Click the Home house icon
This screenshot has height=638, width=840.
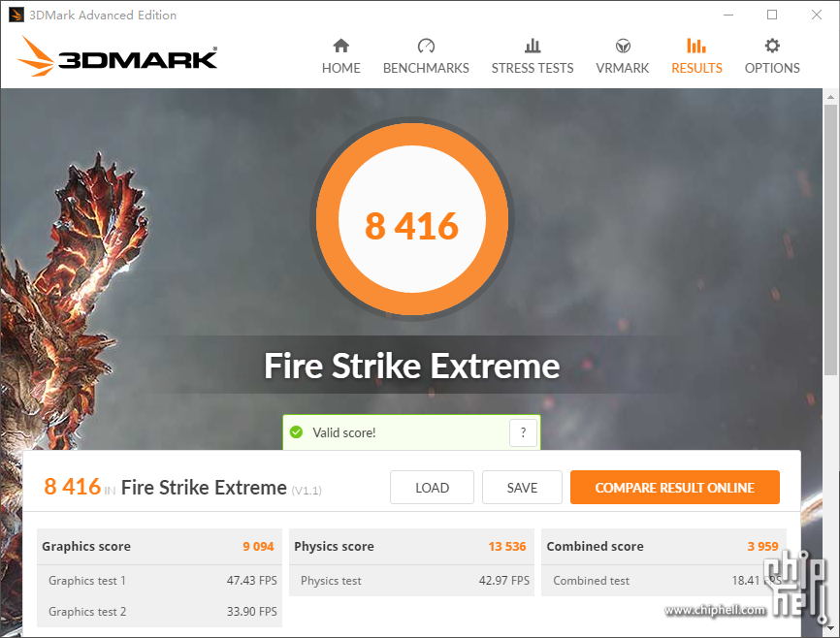click(x=340, y=47)
